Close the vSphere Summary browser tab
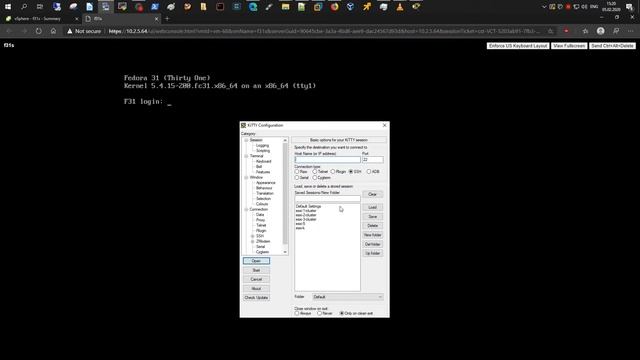Viewport: 640px width, 360px height. (x=76, y=19)
